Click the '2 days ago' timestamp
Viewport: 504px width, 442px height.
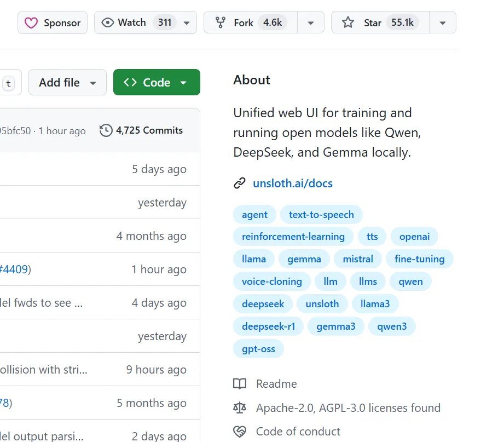coord(159,436)
